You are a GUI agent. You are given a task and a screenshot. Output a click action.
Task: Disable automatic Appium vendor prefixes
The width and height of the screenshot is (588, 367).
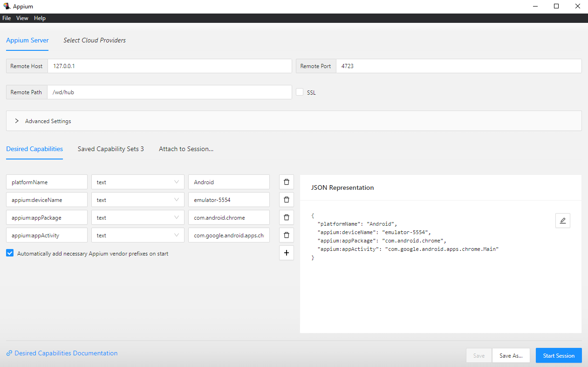(10, 252)
